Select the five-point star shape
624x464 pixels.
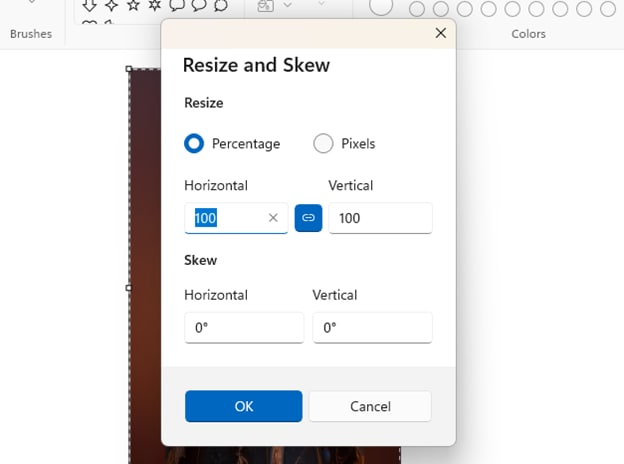[x=132, y=5]
